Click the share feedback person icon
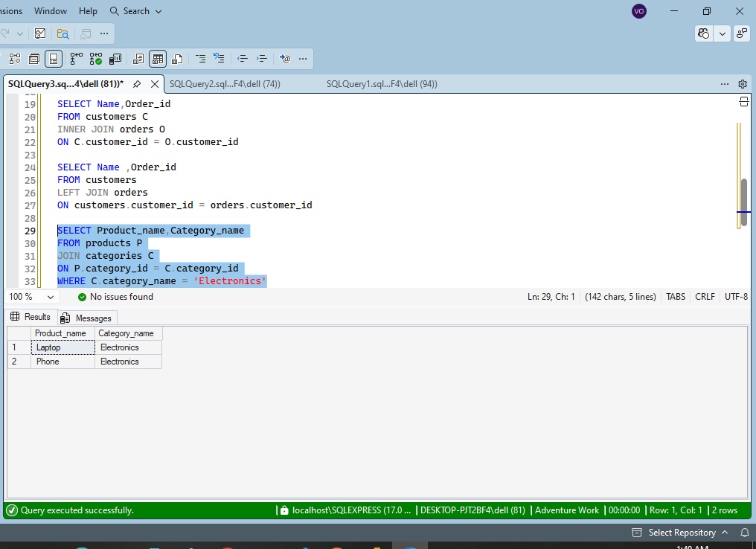 point(742,33)
